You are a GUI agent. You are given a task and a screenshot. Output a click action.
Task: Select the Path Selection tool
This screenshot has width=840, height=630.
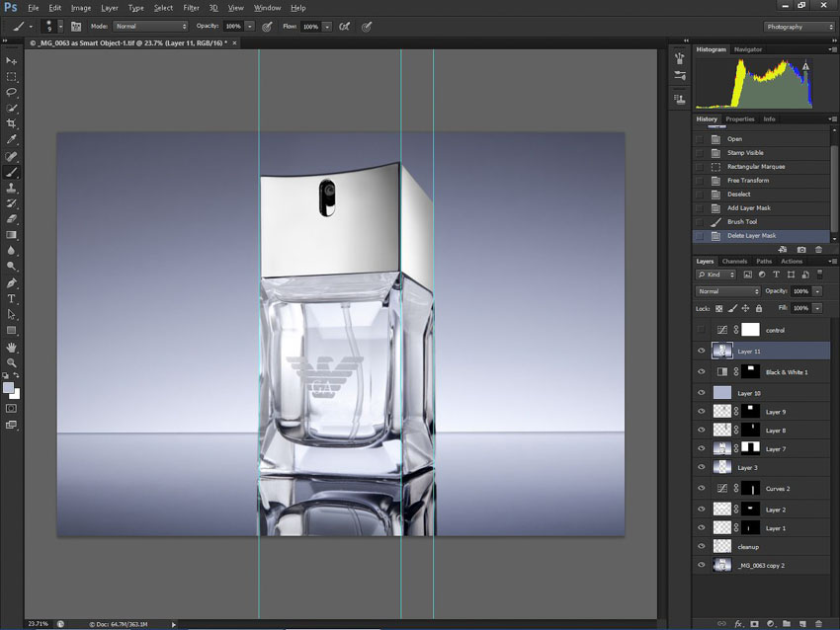click(11, 314)
